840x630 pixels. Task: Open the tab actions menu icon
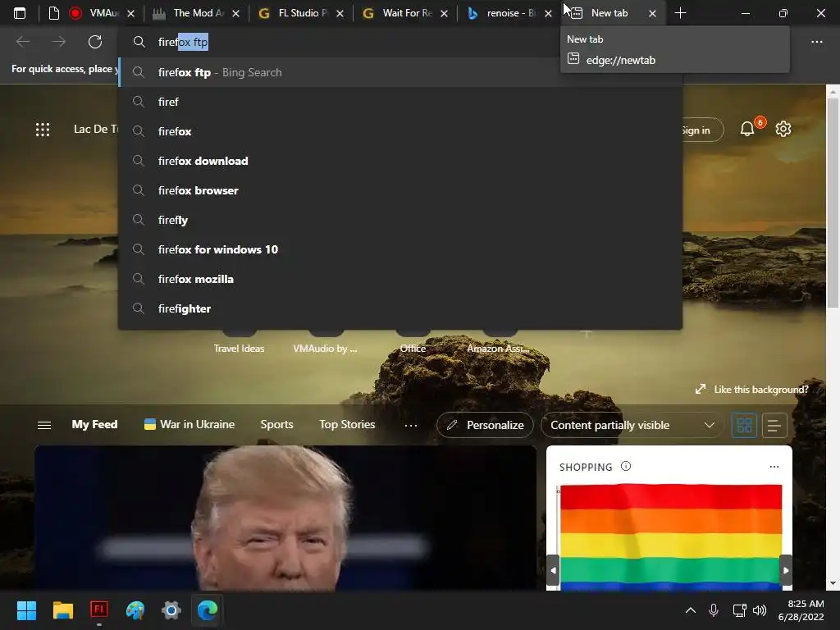pyautogui.click(x=20, y=13)
